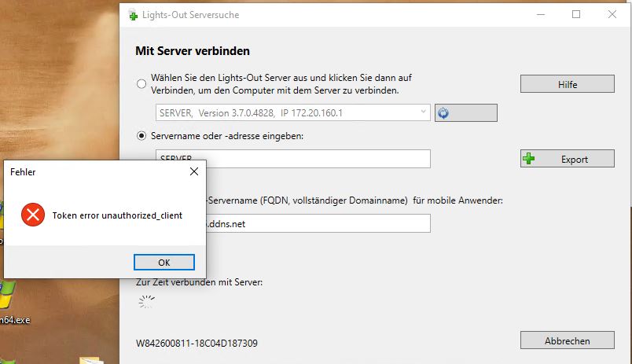Click into the server name input field

point(314,159)
